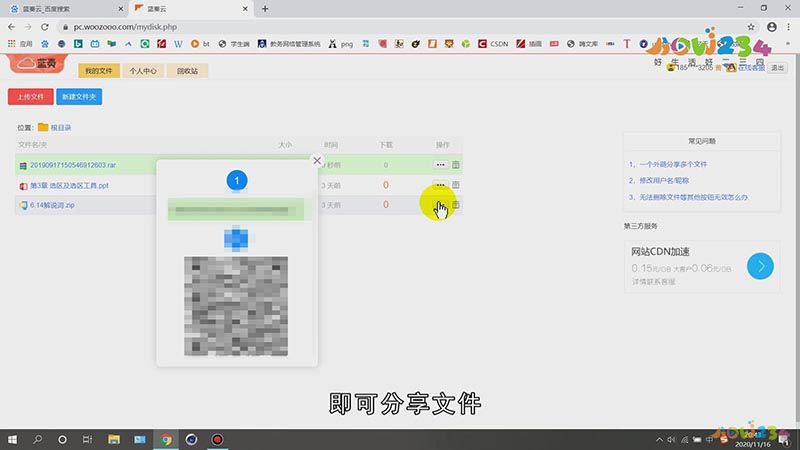
Task: Reload the page with the refresh icon
Action: (45, 27)
